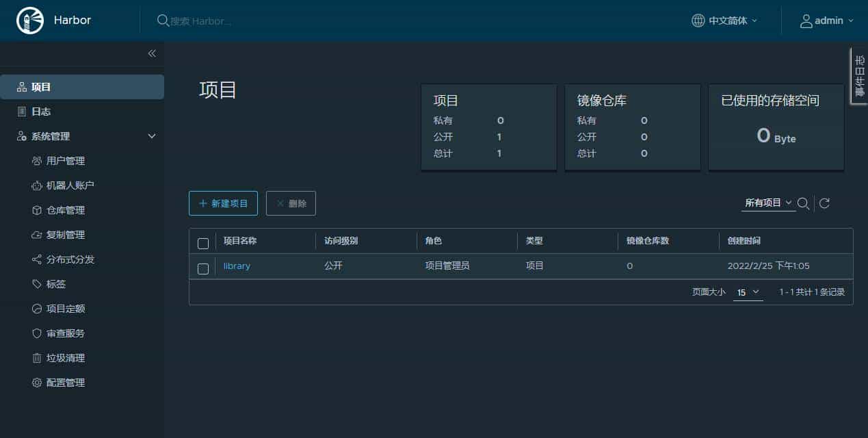Open the 日志 (Logs) section

coord(22,111)
